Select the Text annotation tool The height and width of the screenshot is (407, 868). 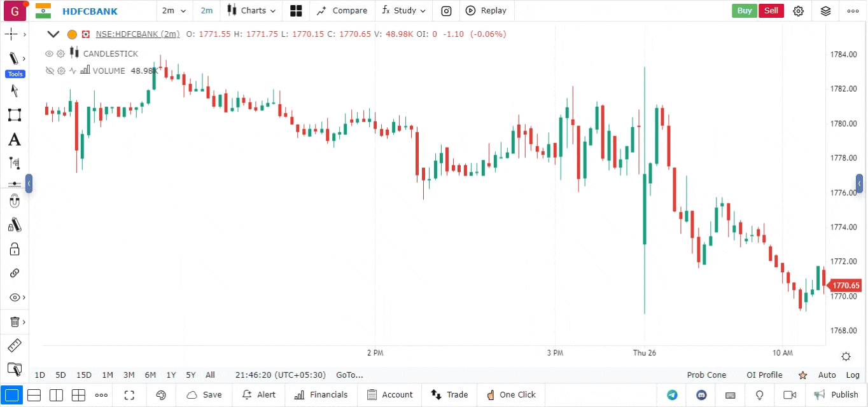[x=14, y=139]
